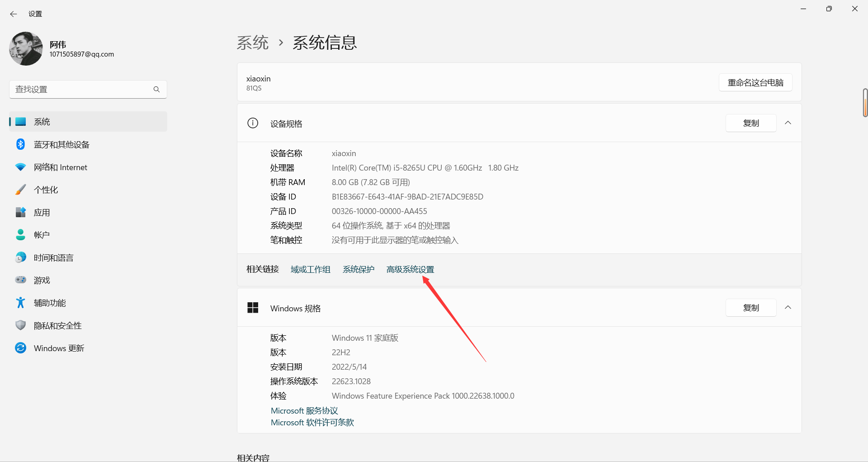868x462 pixels.
Task: Focus the 查找设置 search field
Action: coord(88,90)
